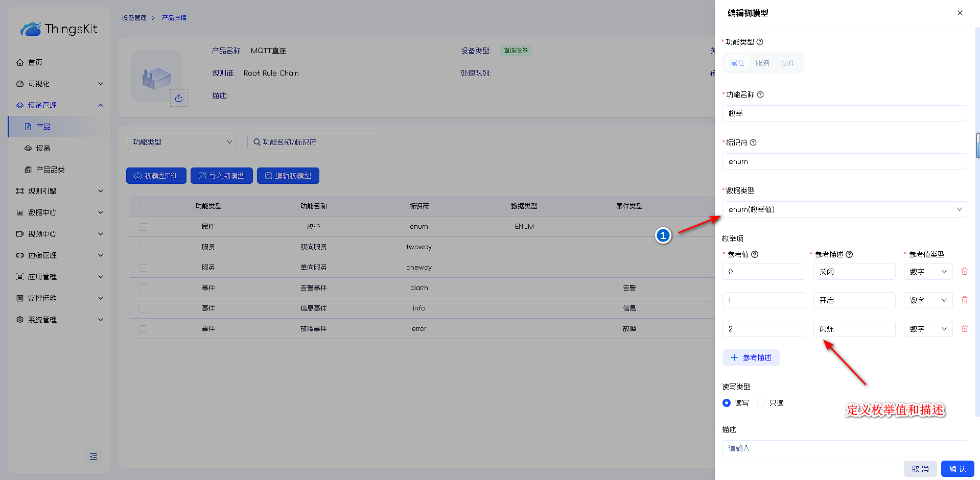Click help icon next to 参考描述 header
Viewport: 980px width, 480px height.
click(x=849, y=254)
